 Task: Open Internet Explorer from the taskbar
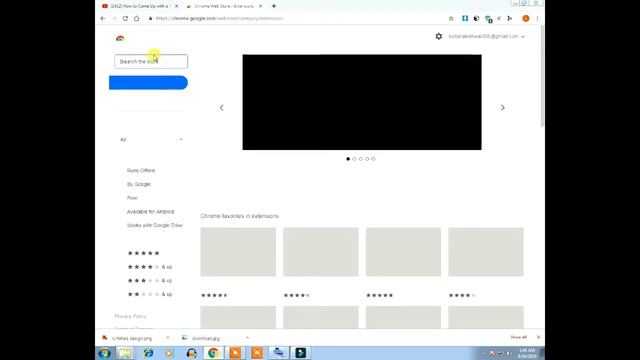pos(148,353)
